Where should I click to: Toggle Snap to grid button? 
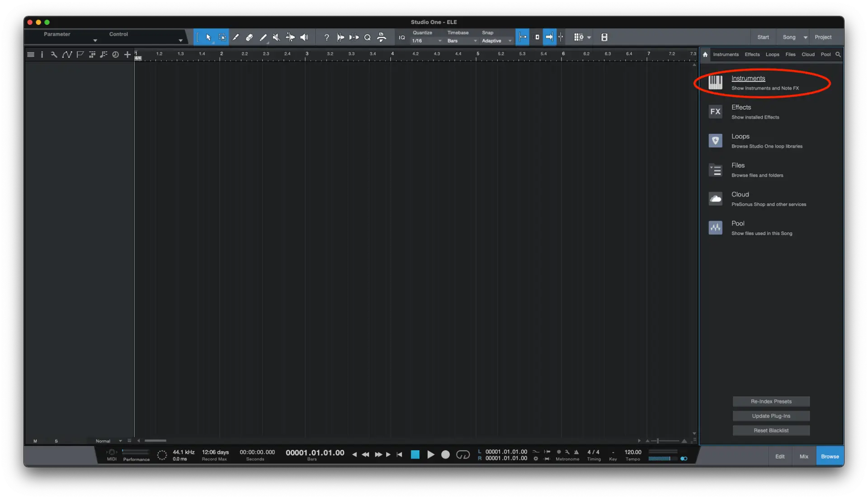[522, 38]
